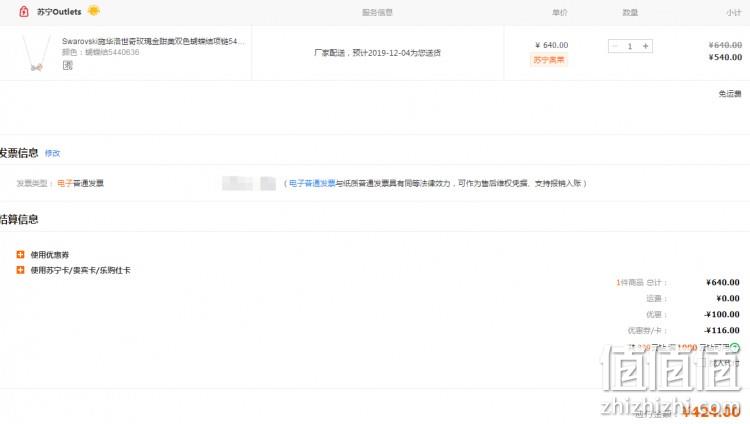Click the unit price ¥ 640.00
This screenshot has height=424, width=750.
tap(551, 45)
